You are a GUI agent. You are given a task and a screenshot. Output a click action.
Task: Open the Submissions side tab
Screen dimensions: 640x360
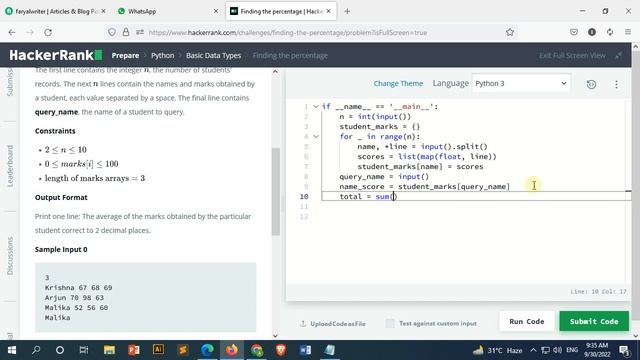[10, 83]
